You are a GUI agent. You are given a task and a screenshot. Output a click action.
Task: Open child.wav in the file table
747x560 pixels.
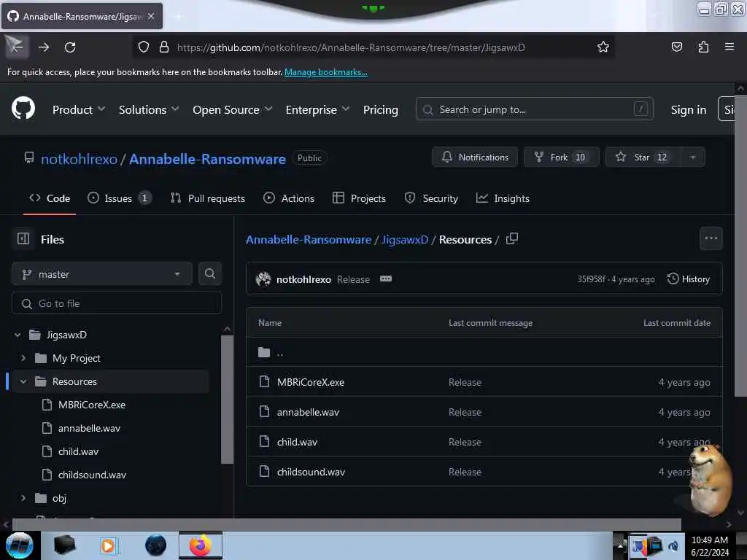click(298, 442)
